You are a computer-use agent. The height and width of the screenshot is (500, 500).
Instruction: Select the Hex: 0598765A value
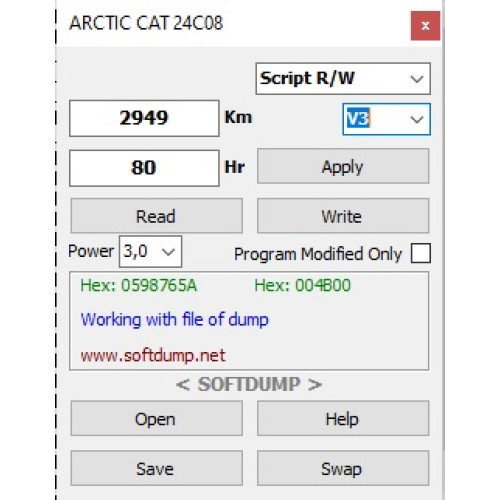[139, 286]
